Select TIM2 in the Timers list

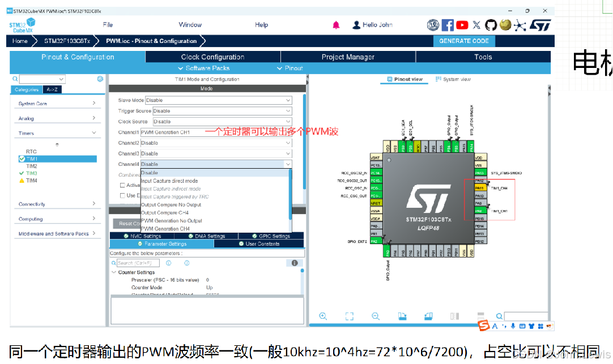click(32, 166)
